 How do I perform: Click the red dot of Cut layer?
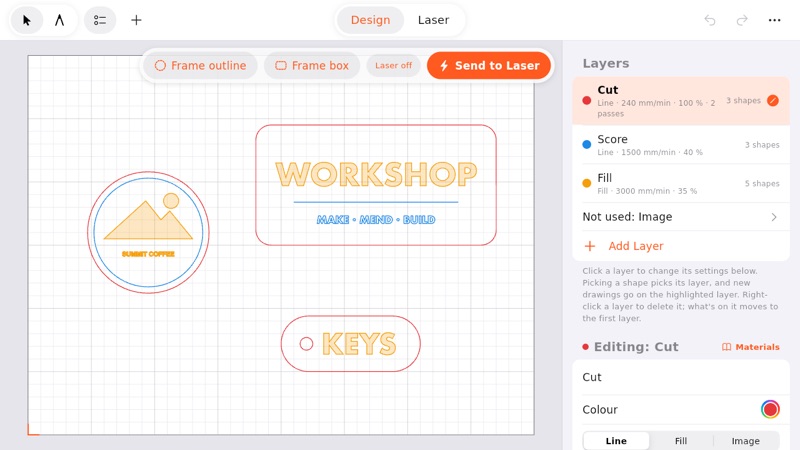587,101
